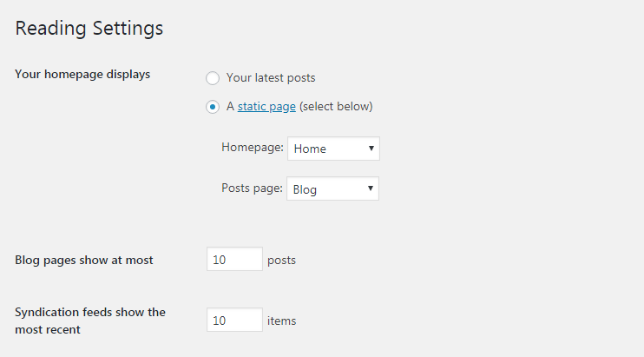The image size is (644, 357).
Task: Click the "items" unit text beside the field
Action: (281, 321)
